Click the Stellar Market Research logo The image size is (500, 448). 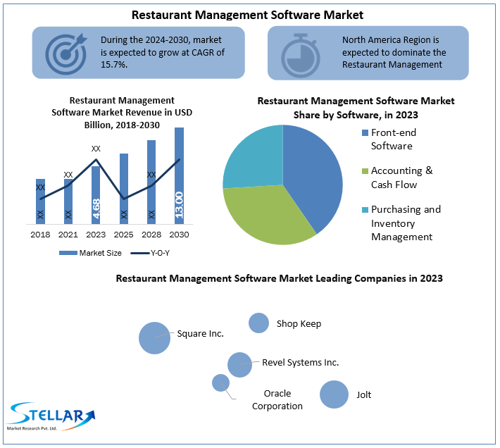pyautogui.click(x=51, y=416)
